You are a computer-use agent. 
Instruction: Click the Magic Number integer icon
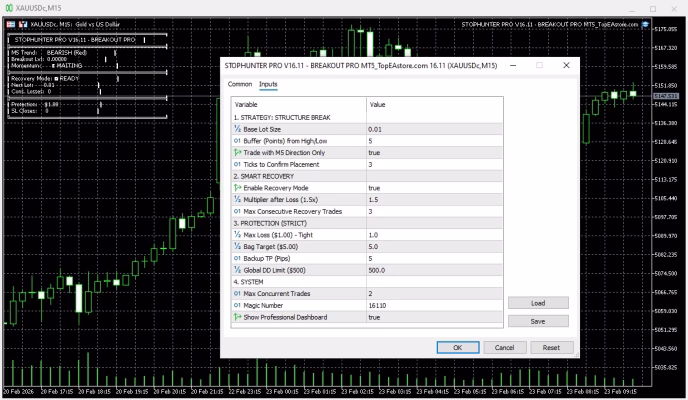pos(237,305)
